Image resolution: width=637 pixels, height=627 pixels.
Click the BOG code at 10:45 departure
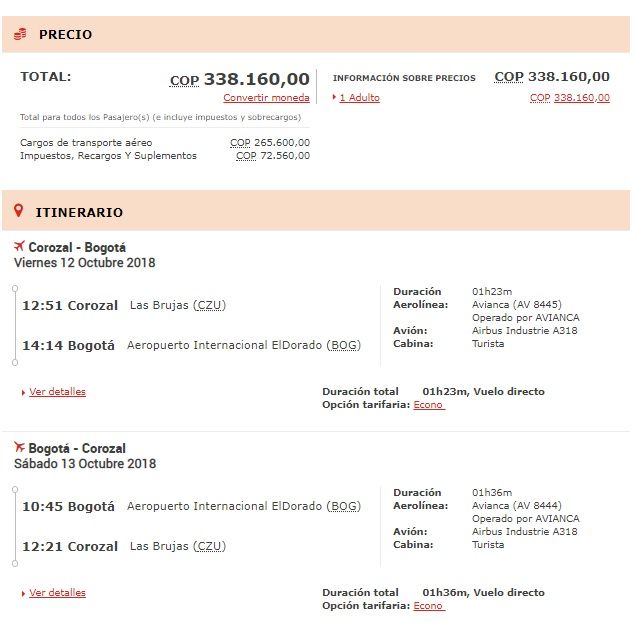coord(343,507)
